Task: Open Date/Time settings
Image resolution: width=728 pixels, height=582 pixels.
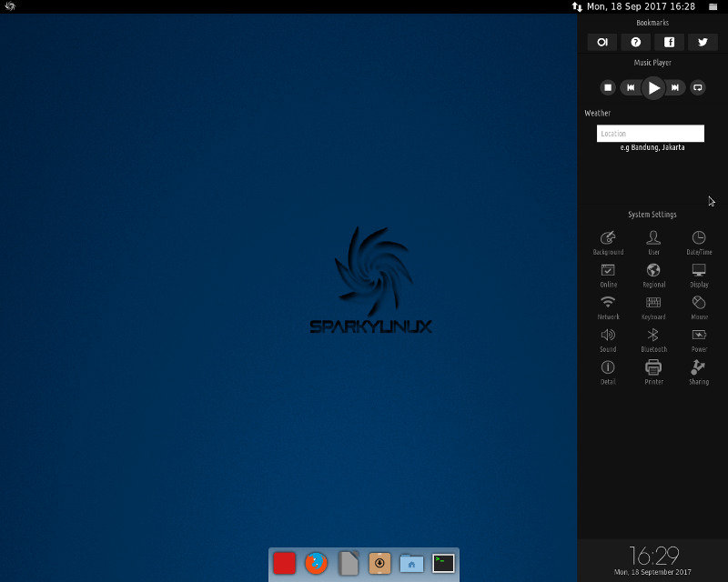Action: point(699,243)
